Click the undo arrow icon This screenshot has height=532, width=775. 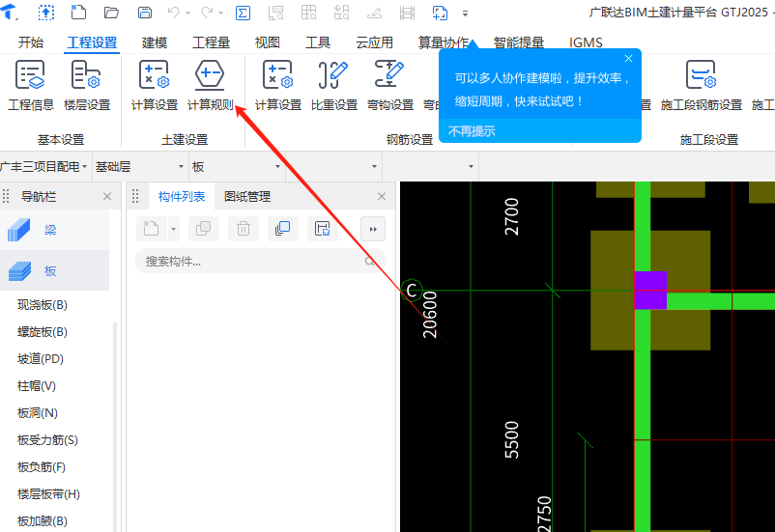(x=174, y=13)
